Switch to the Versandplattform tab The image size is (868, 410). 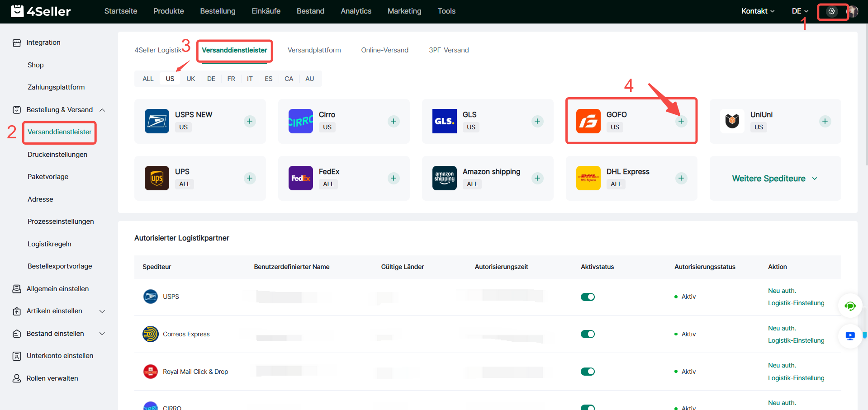(314, 50)
